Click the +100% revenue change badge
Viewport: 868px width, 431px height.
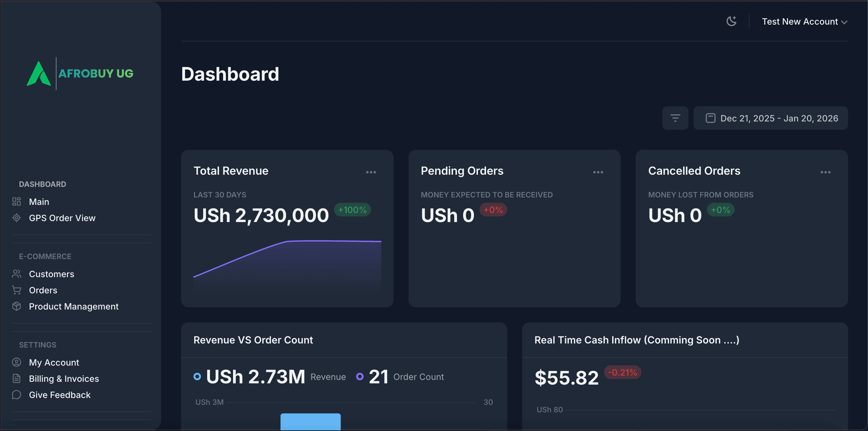(x=352, y=210)
